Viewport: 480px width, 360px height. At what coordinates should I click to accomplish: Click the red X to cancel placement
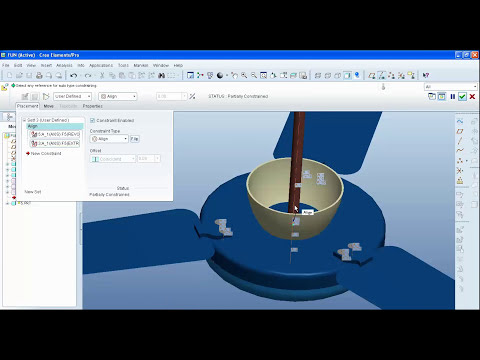coord(472,97)
